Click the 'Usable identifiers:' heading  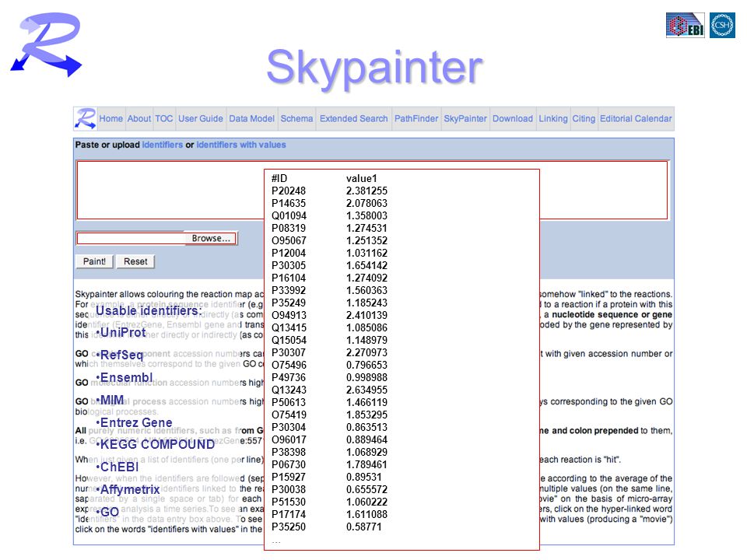[x=149, y=311]
